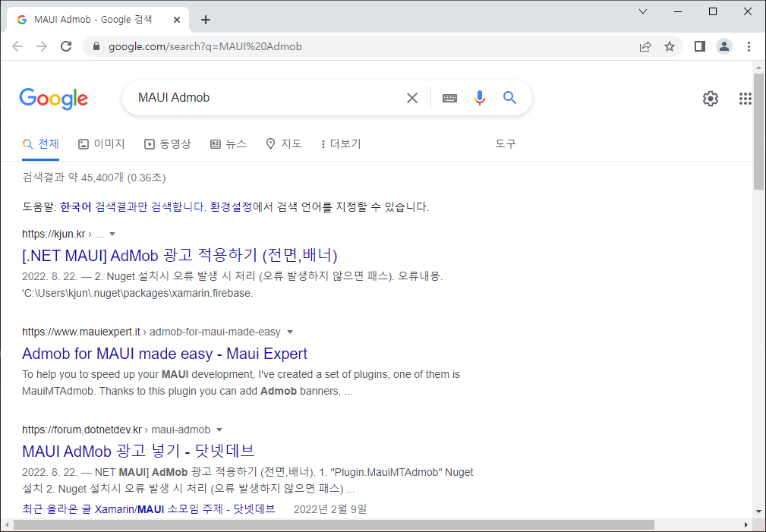766x532 pixels.
Task: Open the 'Admob for MAUI made easy' result
Action: 164,354
